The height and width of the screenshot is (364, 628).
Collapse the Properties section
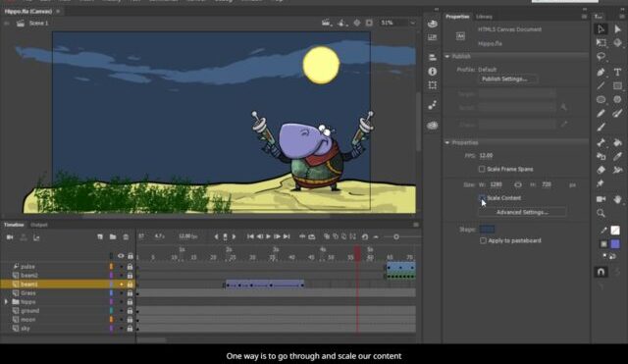coord(447,142)
